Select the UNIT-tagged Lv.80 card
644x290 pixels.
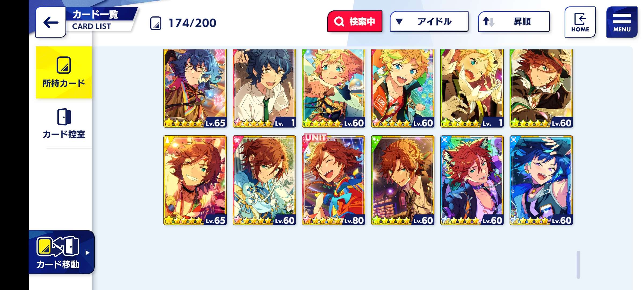[333, 180]
